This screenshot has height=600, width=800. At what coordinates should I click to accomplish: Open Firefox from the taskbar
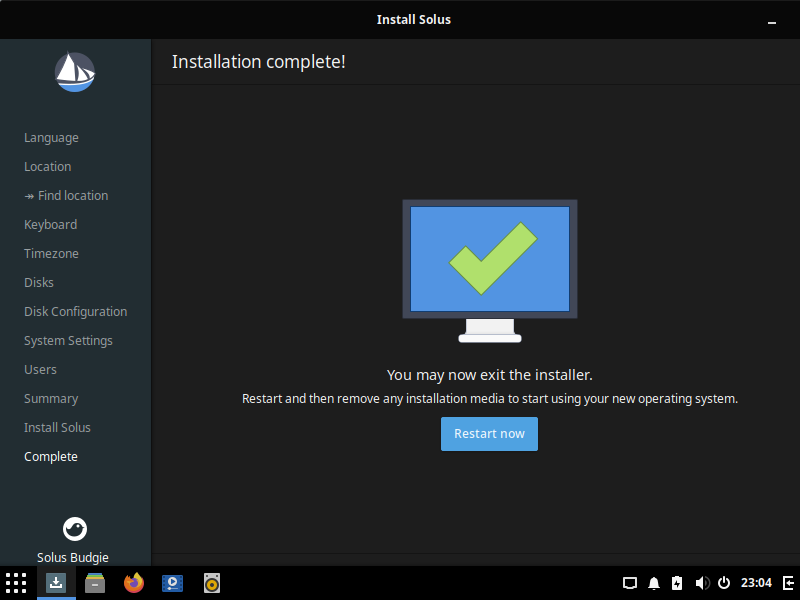point(134,583)
